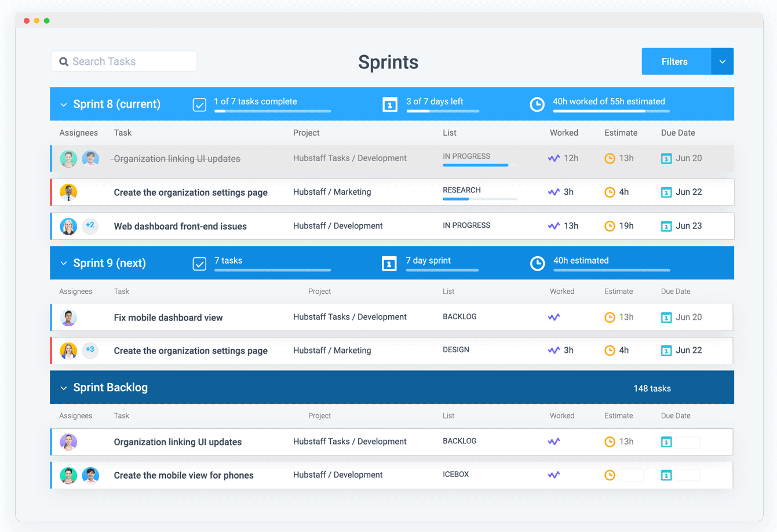Viewport: 777px width, 532px height.
Task: Click the due date calendar icon for Jun 23
Action: click(666, 226)
